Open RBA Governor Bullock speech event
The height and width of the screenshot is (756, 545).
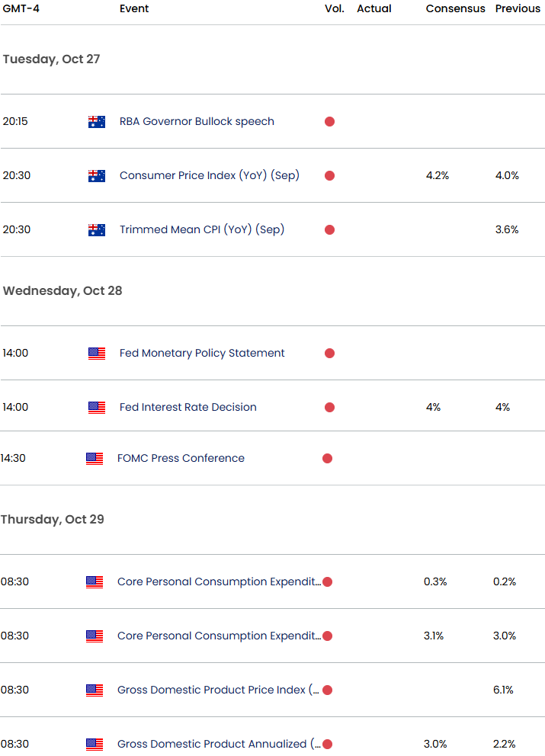197,121
